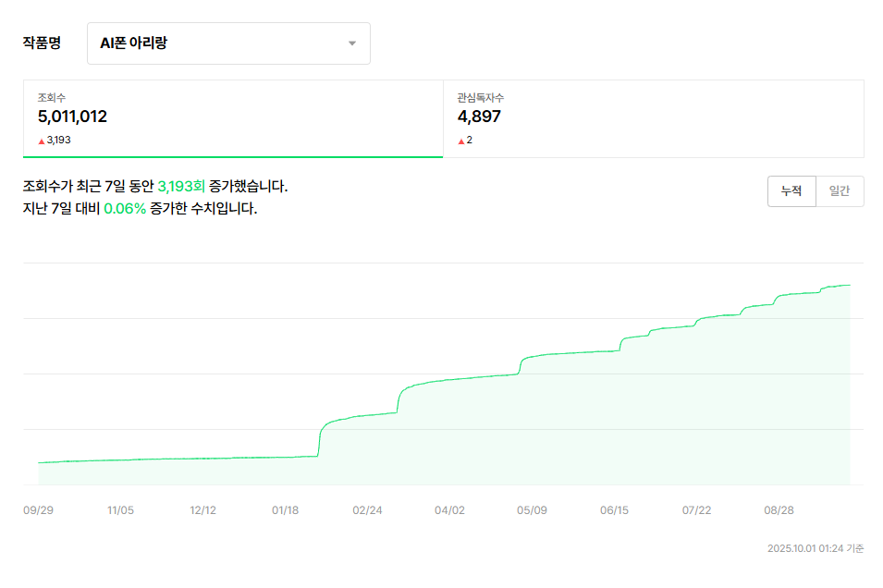
Task: Switch chart to 누적 view
Action: [791, 191]
